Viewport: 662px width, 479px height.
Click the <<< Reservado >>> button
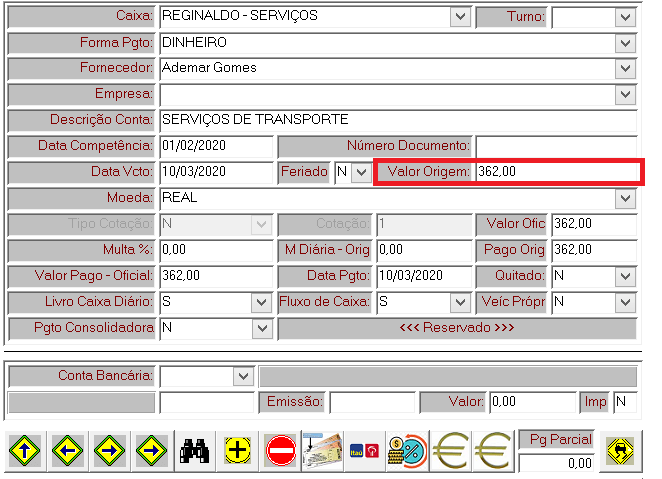[457, 328]
